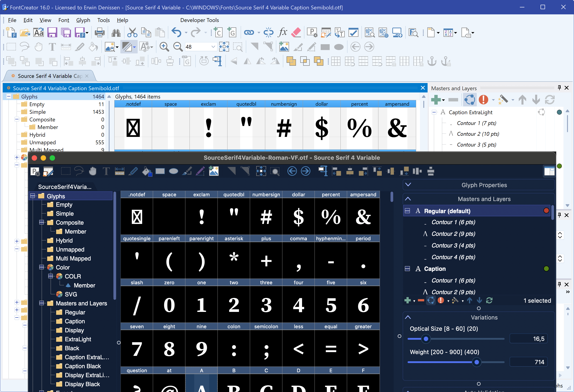This screenshot has width=574, height=392.
Task: Toggle the blue interpolation icon in dark panel toolbar
Action: click(x=431, y=300)
